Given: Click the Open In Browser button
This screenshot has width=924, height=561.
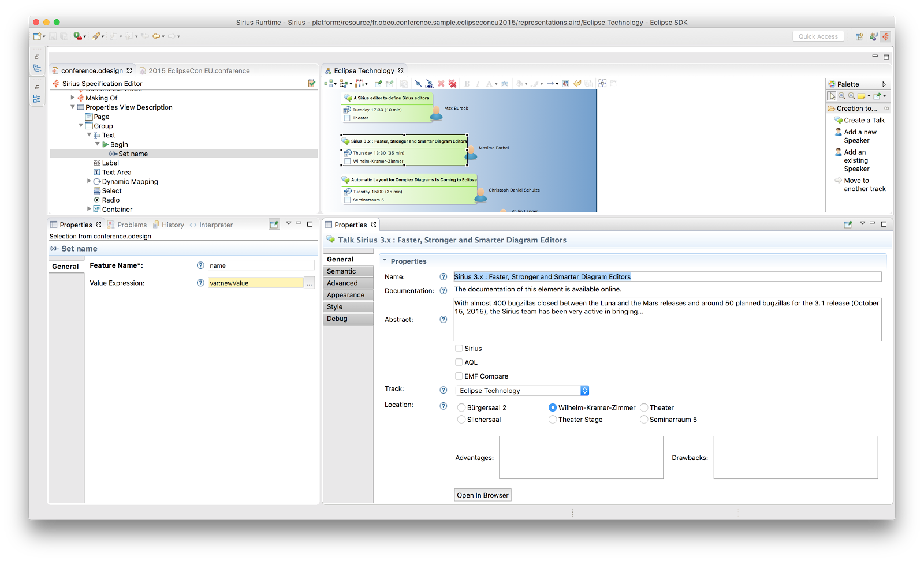Looking at the screenshot, I should [483, 495].
